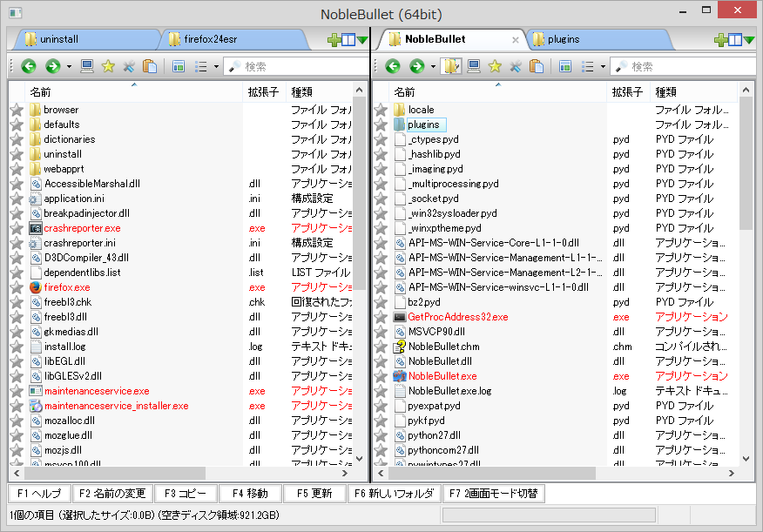Click F4 移動 button

pyautogui.click(x=250, y=494)
